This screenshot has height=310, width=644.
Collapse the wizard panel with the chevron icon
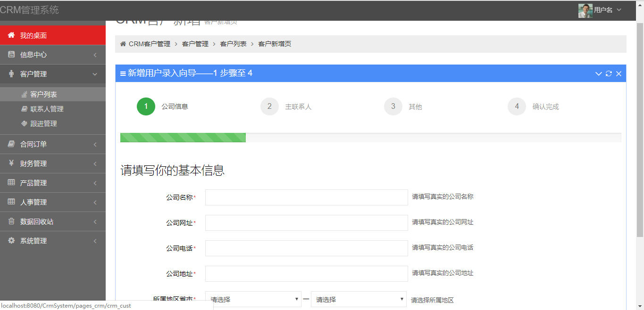pyautogui.click(x=598, y=73)
